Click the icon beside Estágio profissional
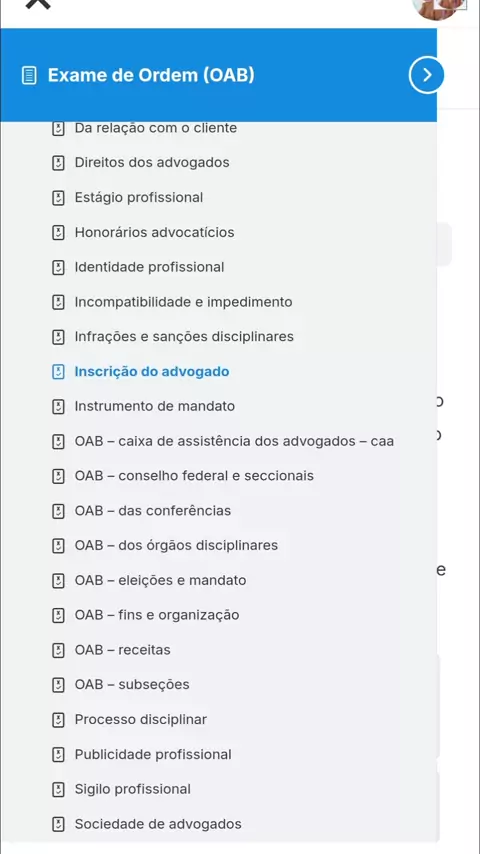This screenshot has height=854, width=480. [58, 198]
